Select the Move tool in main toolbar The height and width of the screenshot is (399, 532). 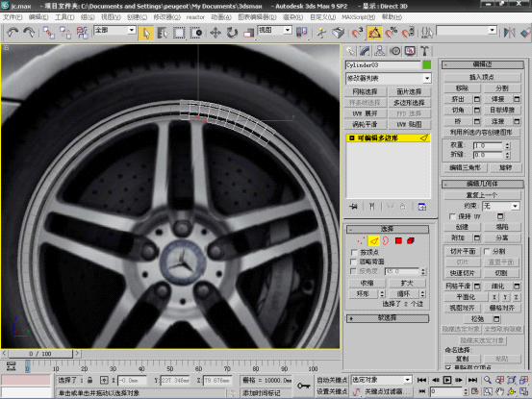coord(215,33)
